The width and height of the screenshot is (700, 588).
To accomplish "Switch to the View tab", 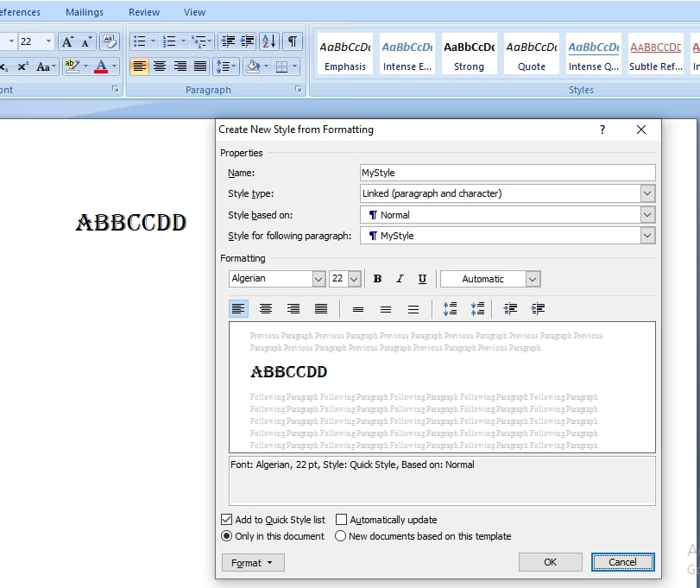I will (195, 12).
